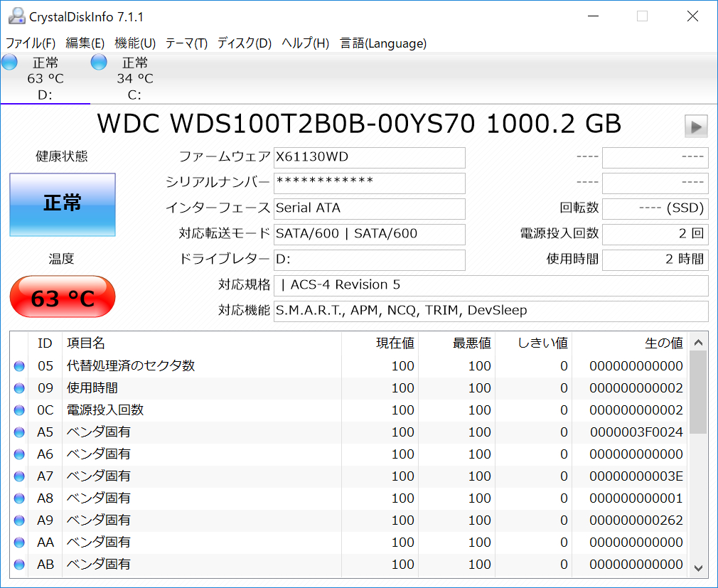The width and height of the screenshot is (718, 588).
Task: Open the 言語(Language) menu
Action: coord(383,43)
